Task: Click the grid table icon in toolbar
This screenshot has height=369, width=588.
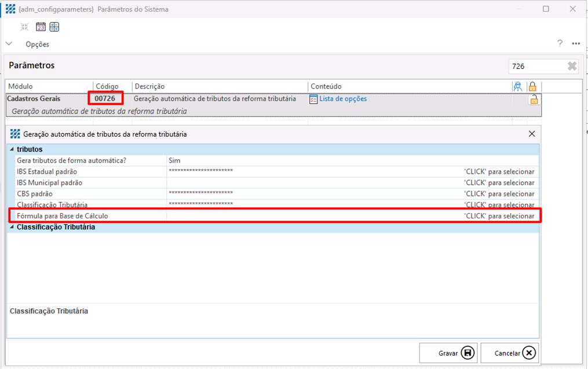Action: (54, 27)
